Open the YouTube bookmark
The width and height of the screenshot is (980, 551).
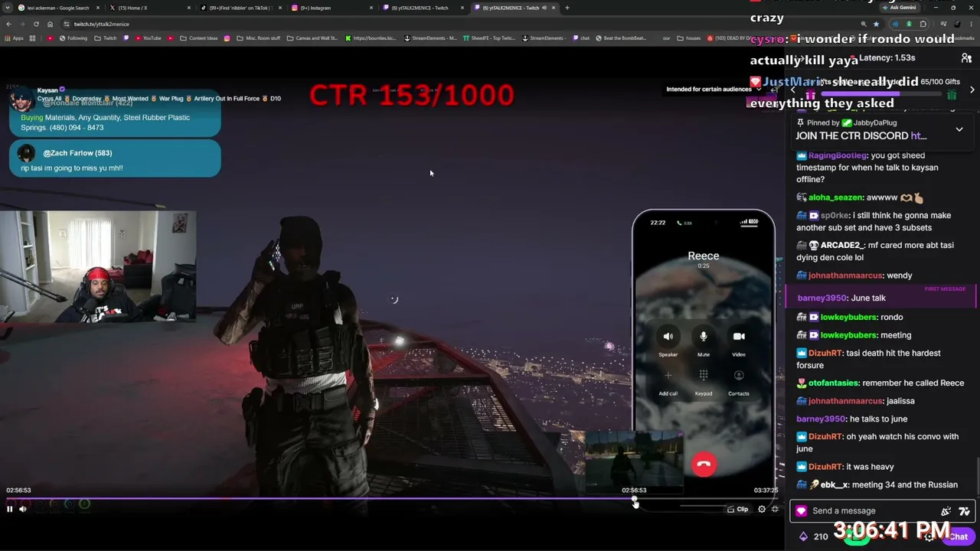(148, 38)
